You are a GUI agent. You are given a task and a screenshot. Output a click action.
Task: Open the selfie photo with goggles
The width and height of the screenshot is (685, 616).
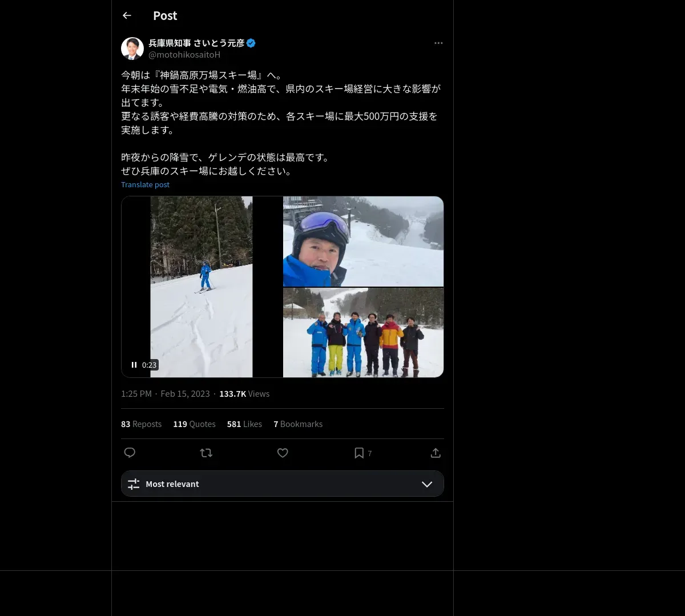click(364, 241)
